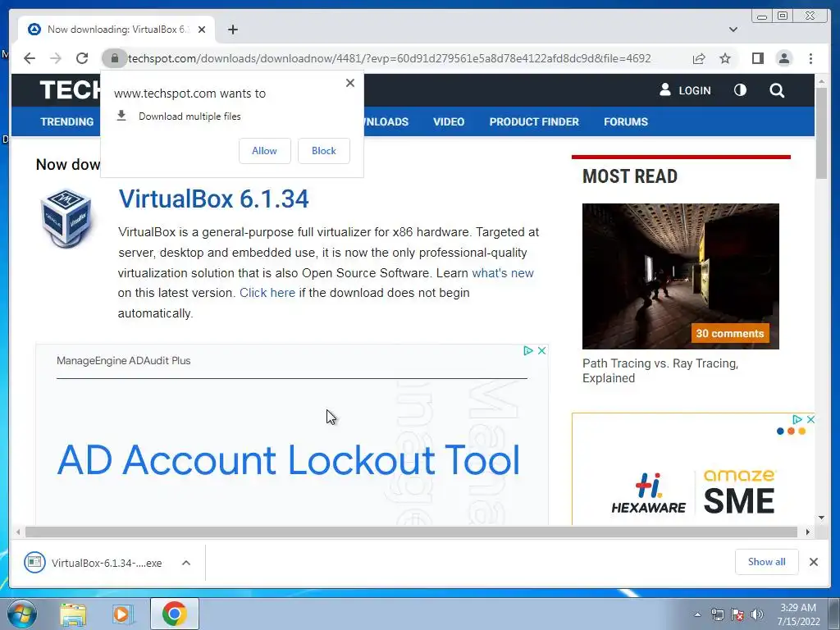Screen dimensions: 840x630
Task: Open the AD Account Lockout Tool ad
Action: tap(288, 460)
